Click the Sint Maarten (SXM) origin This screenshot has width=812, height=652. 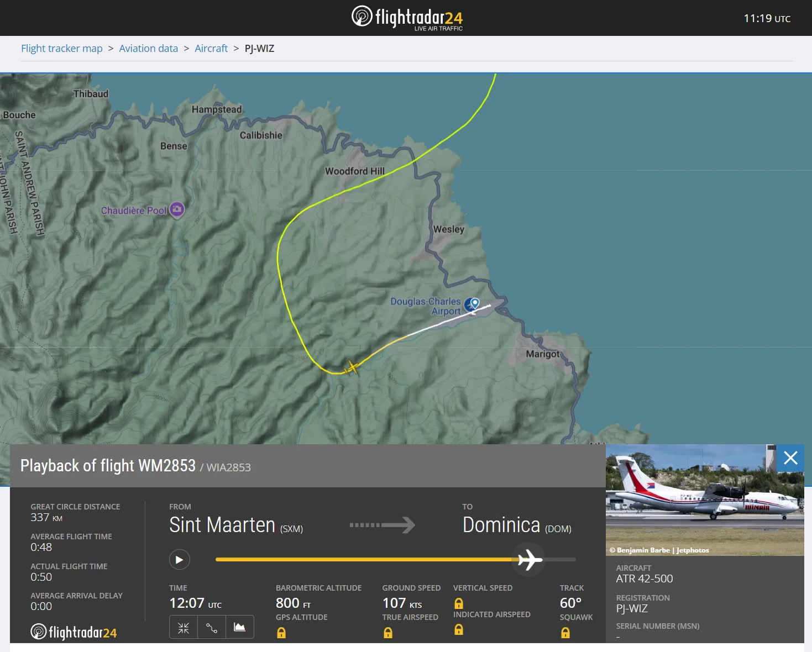[236, 525]
